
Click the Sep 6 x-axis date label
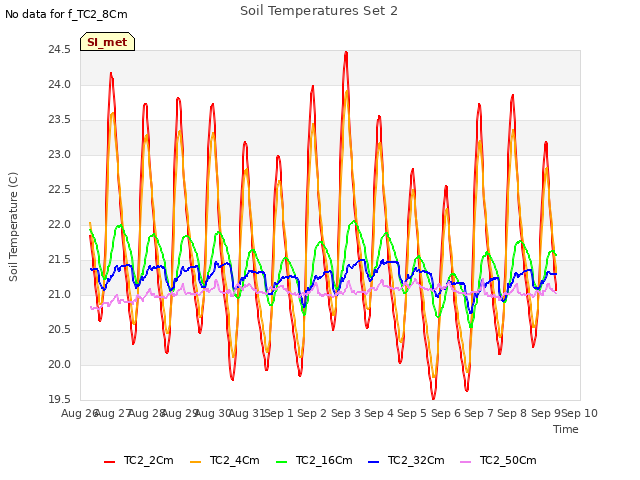(x=446, y=413)
